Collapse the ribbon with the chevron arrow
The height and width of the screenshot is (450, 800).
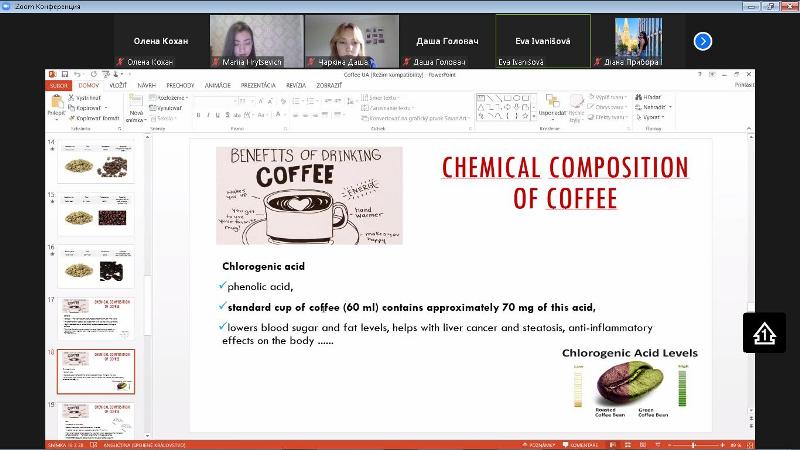click(x=748, y=129)
